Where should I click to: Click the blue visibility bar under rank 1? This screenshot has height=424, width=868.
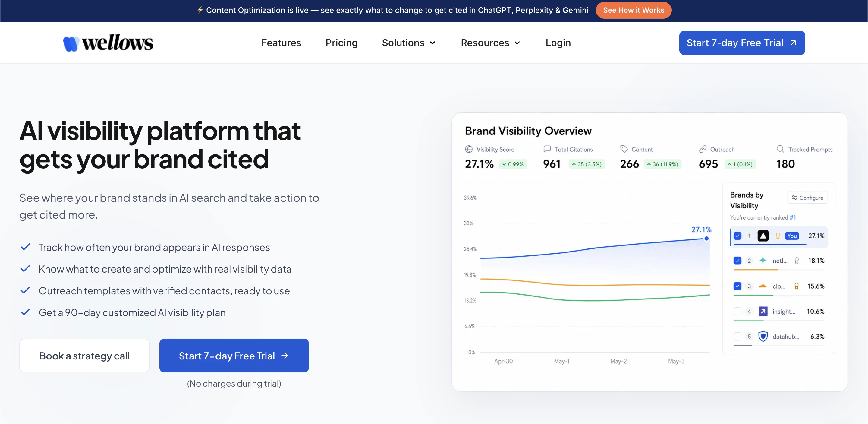770,244
